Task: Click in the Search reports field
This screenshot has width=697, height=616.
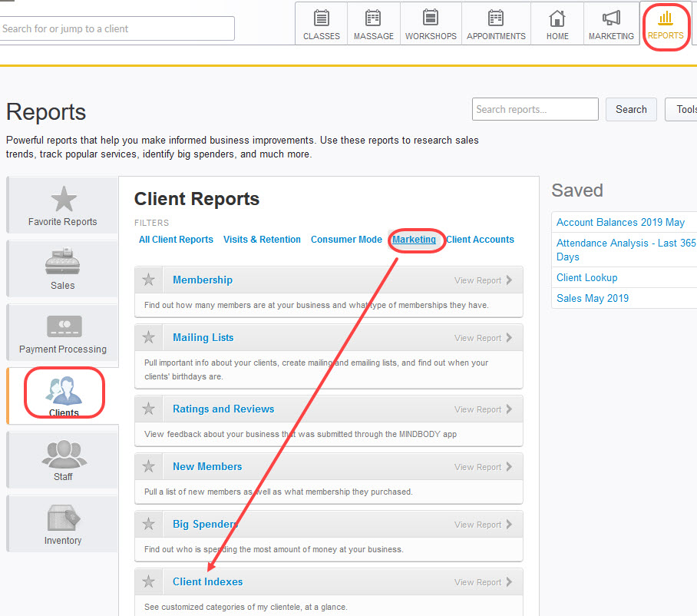Action: (x=534, y=109)
